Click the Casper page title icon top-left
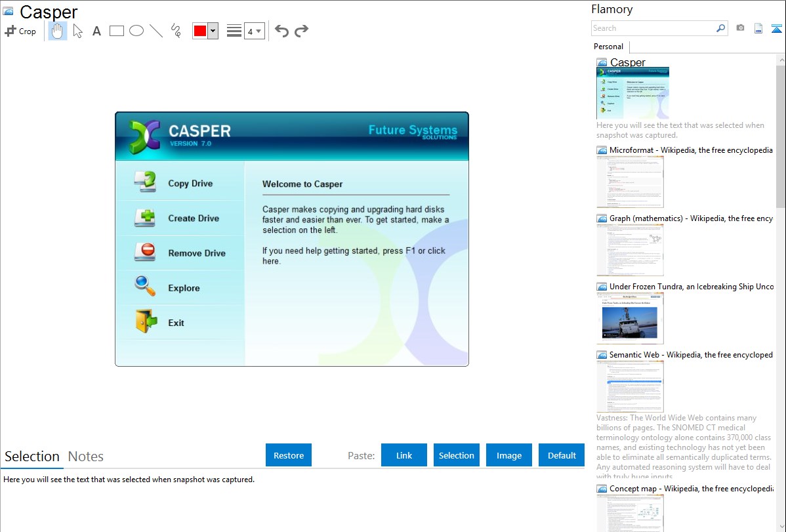786x532 pixels. (8, 11)
